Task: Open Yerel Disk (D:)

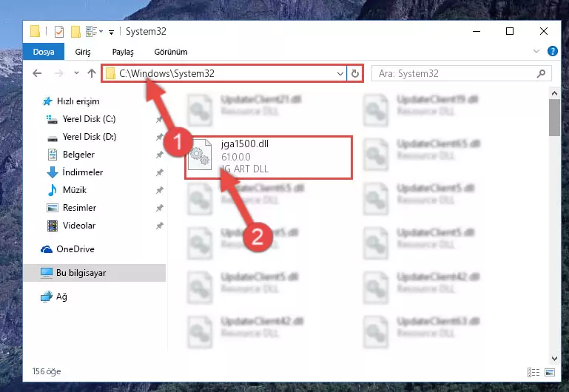Action: [89, 137]
